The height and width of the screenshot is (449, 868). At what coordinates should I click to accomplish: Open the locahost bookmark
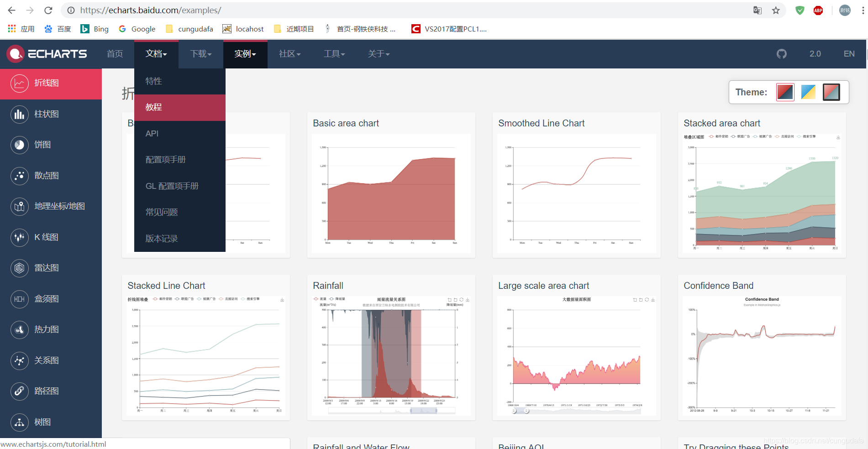[x=243, y=29]
